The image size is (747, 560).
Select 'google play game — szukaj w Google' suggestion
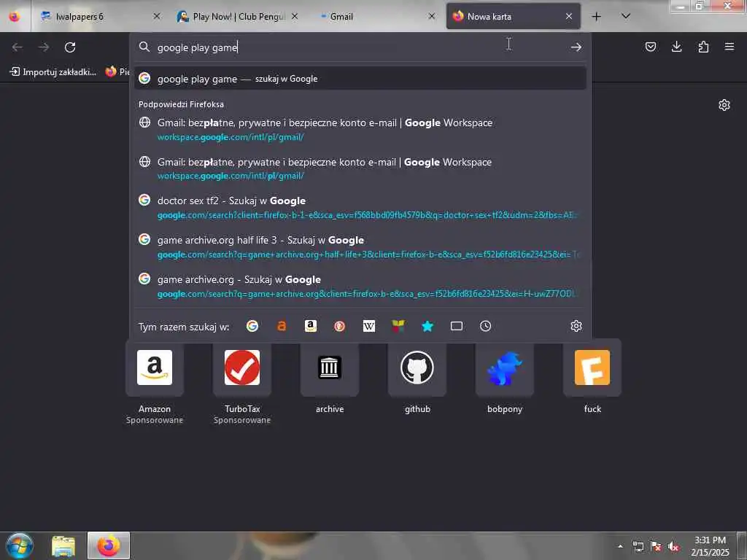[x=360, y=79]
